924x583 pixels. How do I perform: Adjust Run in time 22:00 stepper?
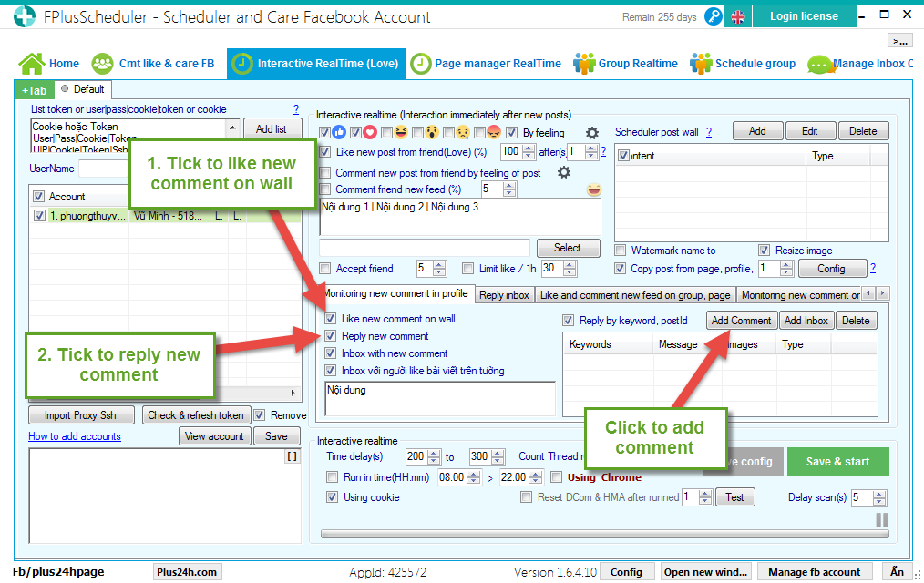point(536,477)
